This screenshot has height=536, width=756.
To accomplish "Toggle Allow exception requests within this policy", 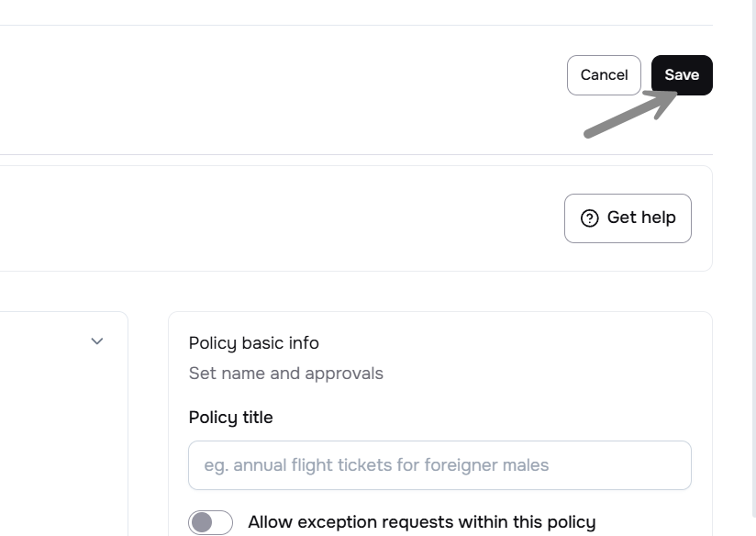I will pos(210,522).
